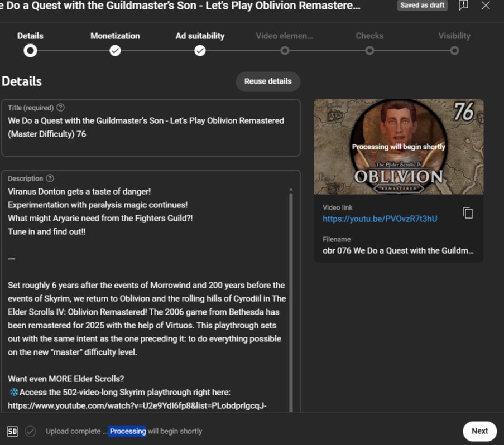Click the scroll-up arrow on description scrollbar
The width and height of the screenshot is (504, 445).
coord(291,190)
